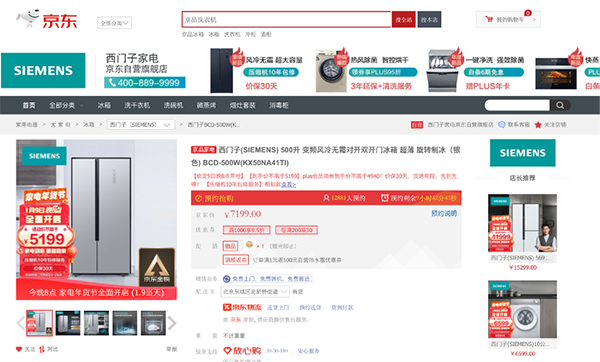The width and height of the screenshot is (600, 362).
Task: Click the gray 搜本店 search button
Action: point(429,20)
